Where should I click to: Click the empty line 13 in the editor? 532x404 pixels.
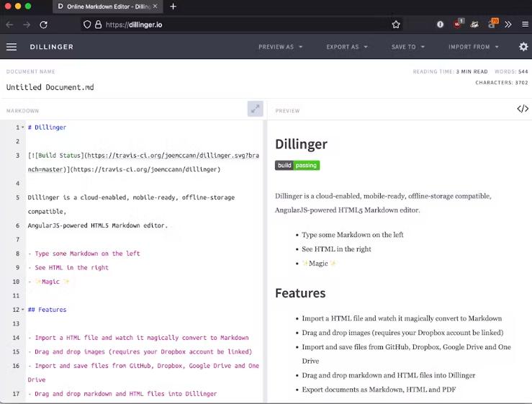(143, 323)
